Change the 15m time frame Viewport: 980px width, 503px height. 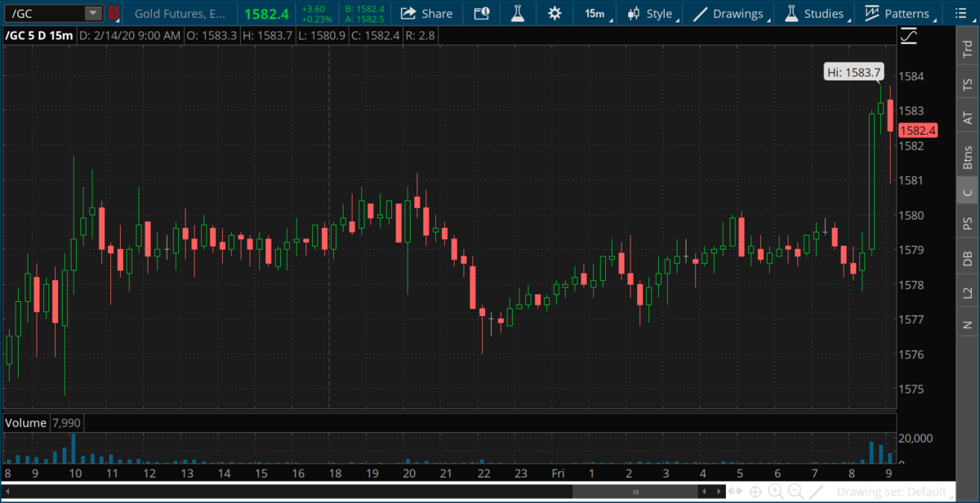(x=595, y=13)
